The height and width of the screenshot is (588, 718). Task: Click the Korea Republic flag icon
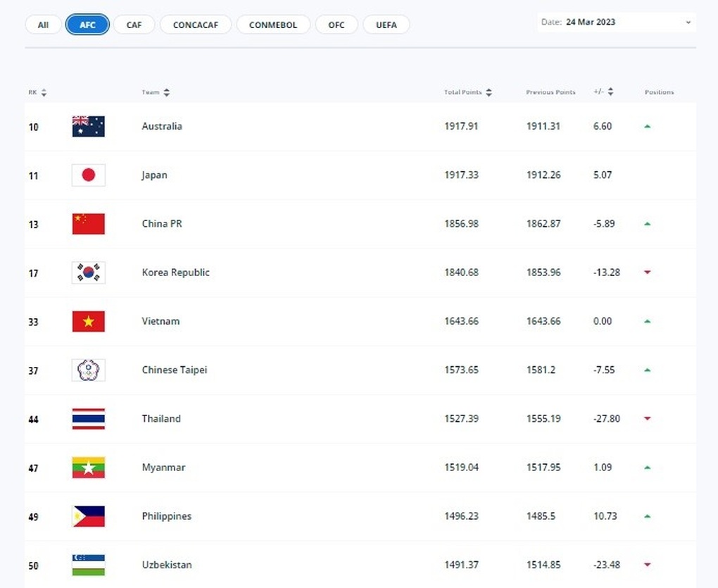point(89,273)
